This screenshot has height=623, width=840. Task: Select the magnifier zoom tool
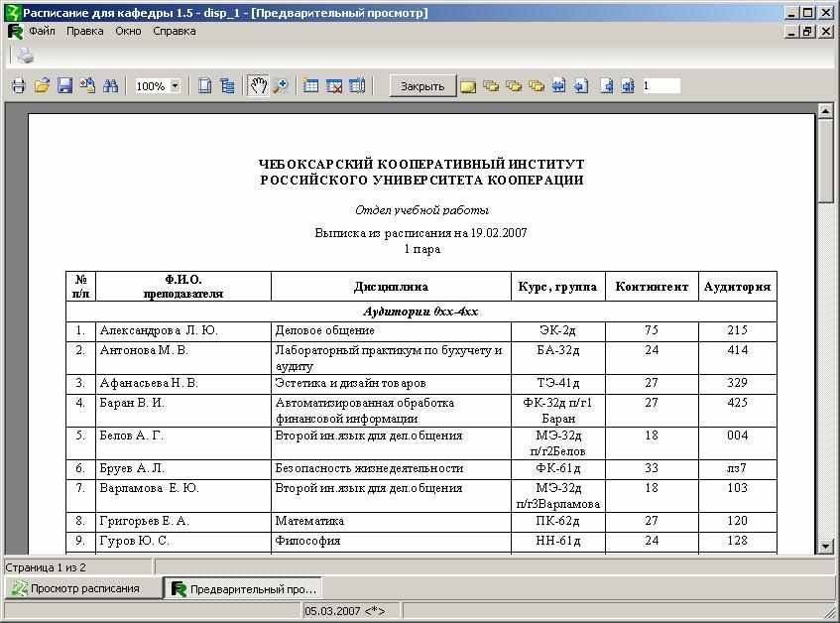click(281, 86)
